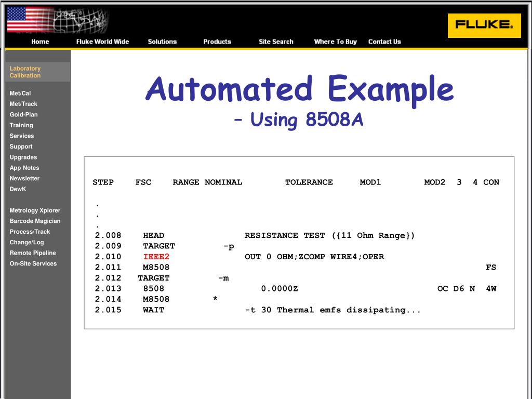Click -t 30 Thermal emfs dissipating text
The height and width of the screenshot is (399, 532).
click(333, 310)
